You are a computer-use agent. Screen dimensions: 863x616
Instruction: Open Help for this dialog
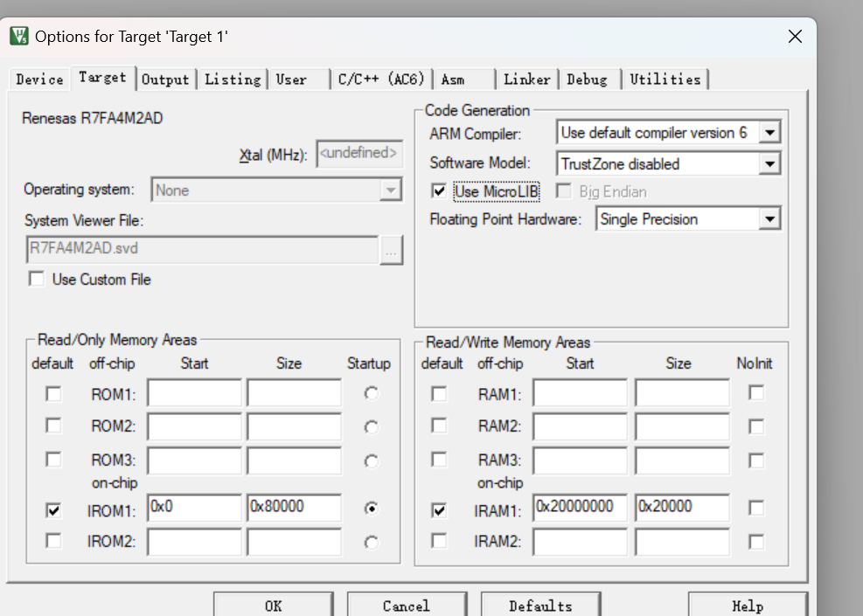(x=748, y=605)
